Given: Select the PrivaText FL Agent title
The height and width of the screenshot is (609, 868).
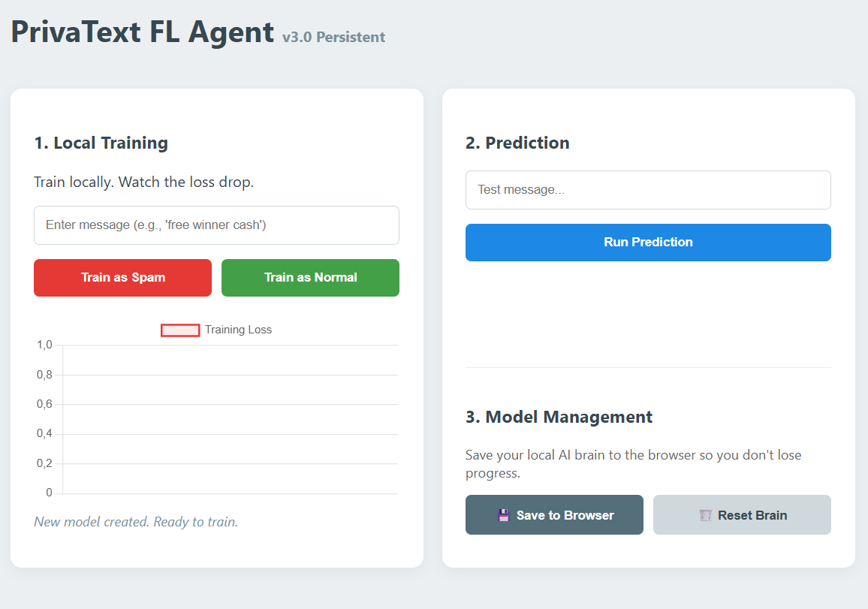Looking at the screenshot, I should click(x=142, y=32).
